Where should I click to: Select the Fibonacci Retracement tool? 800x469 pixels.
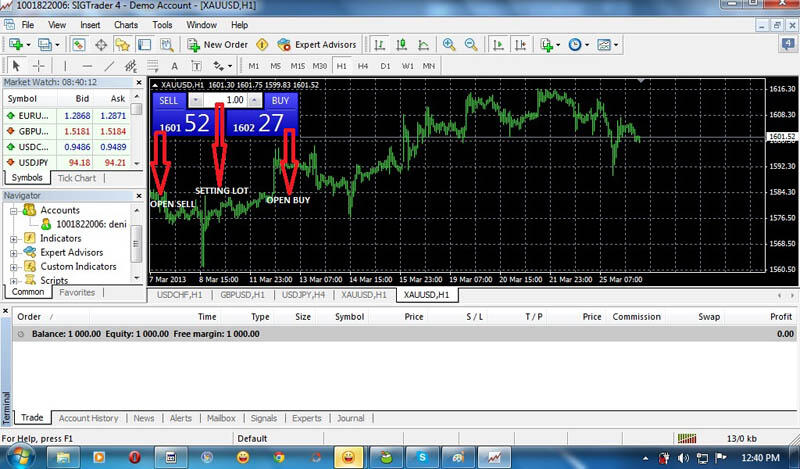coord(153,66)
